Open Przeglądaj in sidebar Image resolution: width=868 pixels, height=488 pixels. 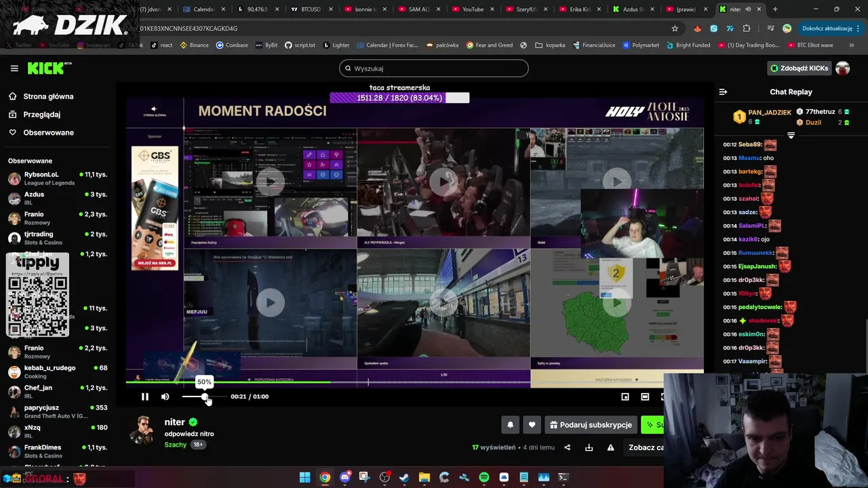(x=41, y=115)
